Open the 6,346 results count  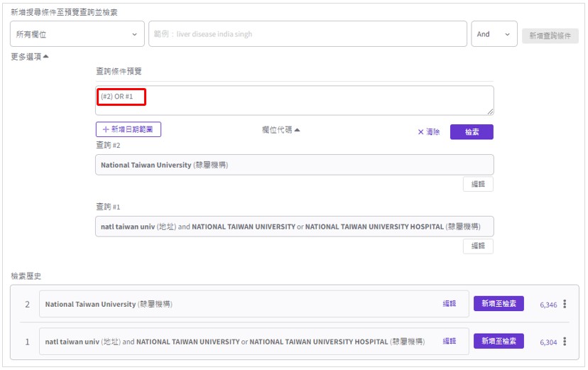pyautogui.click(x=548, y=305)
